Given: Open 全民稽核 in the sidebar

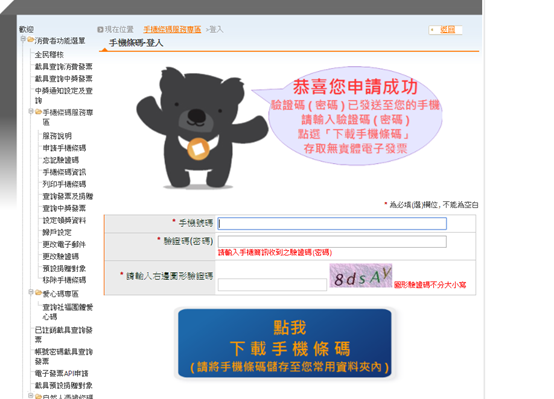Looking at the screenshot, I should [49, 55].
